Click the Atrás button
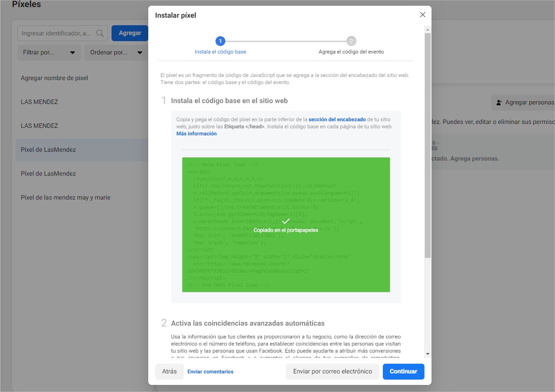Screen dimensions: 555x392 tap(170, 372)
